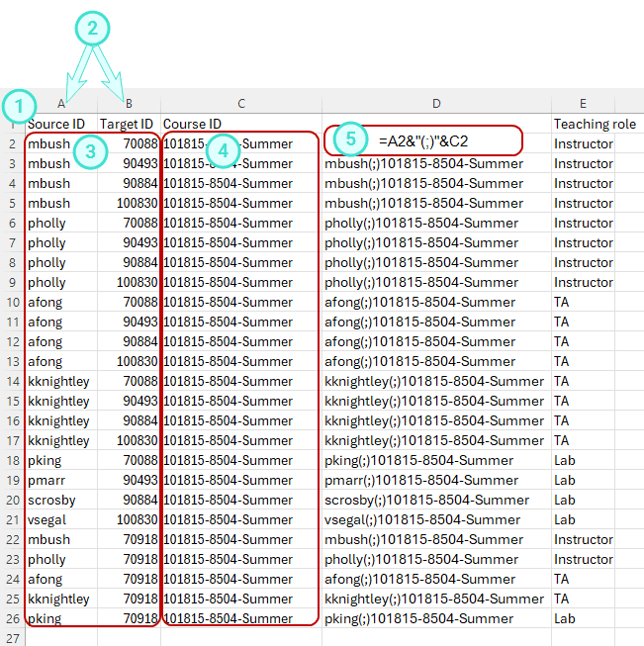Click the "Target ID" heading cell
644x646 pixels.
129,124
